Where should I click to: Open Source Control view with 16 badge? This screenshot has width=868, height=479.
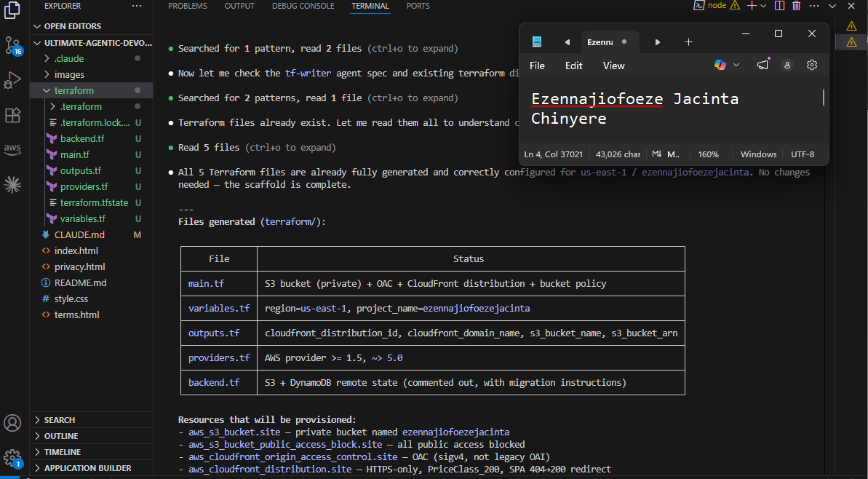click(x=12, y=45)
